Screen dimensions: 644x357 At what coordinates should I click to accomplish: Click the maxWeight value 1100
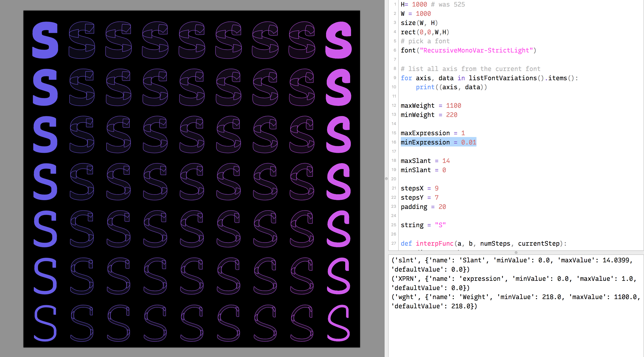click(453, 105)
